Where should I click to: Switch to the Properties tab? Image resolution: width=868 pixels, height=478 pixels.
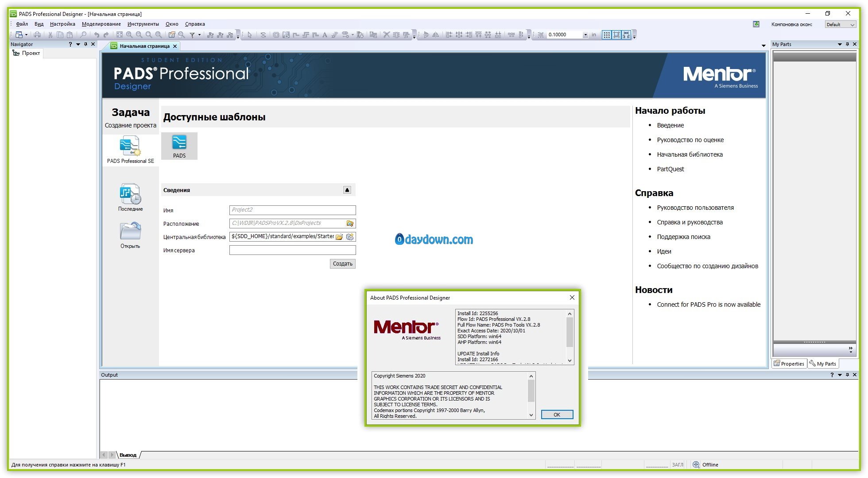(789, 364)
